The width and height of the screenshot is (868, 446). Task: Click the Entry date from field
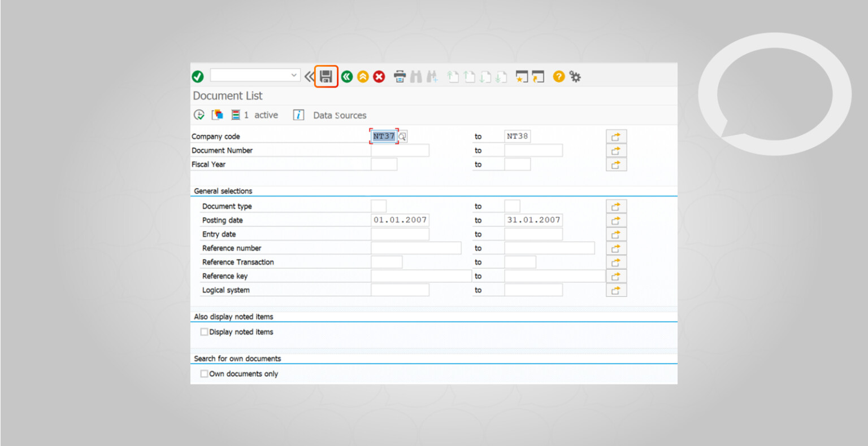tap(400, 234)
